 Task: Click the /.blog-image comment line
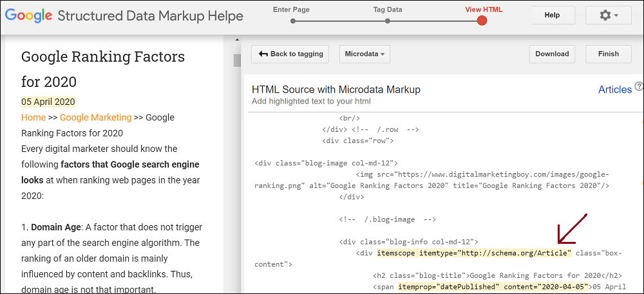[387, 219]
